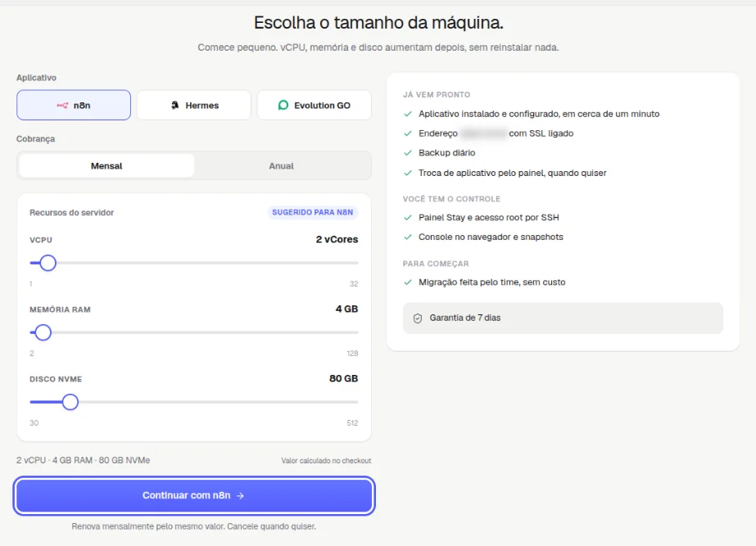Select the Evolution GO application option
This screenshot has width=756, height=546.
click(x=315, y=105)
